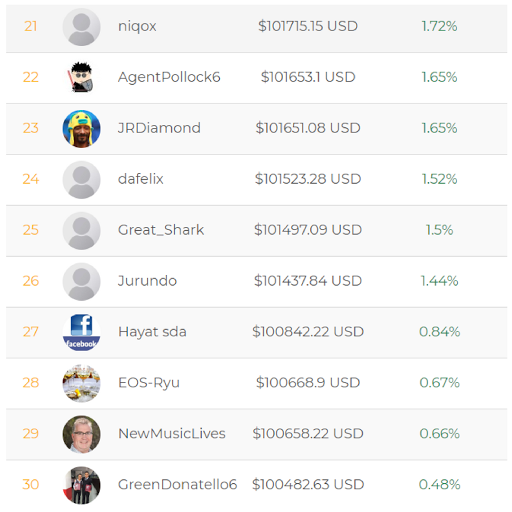This screenshot has height=512, width=512.
Task: Visit AgentPollock6's profile name
Action: [x=169, y=77]
